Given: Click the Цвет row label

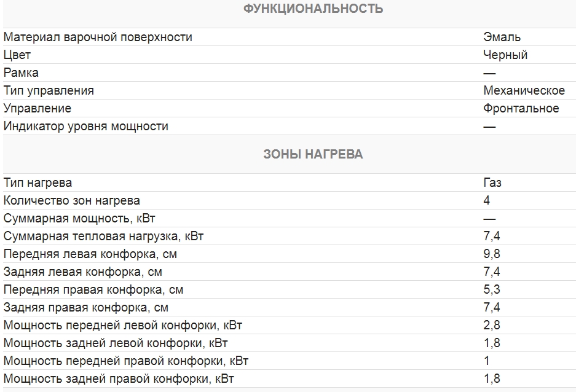Looking at the screenshot, I should (17, 55).
